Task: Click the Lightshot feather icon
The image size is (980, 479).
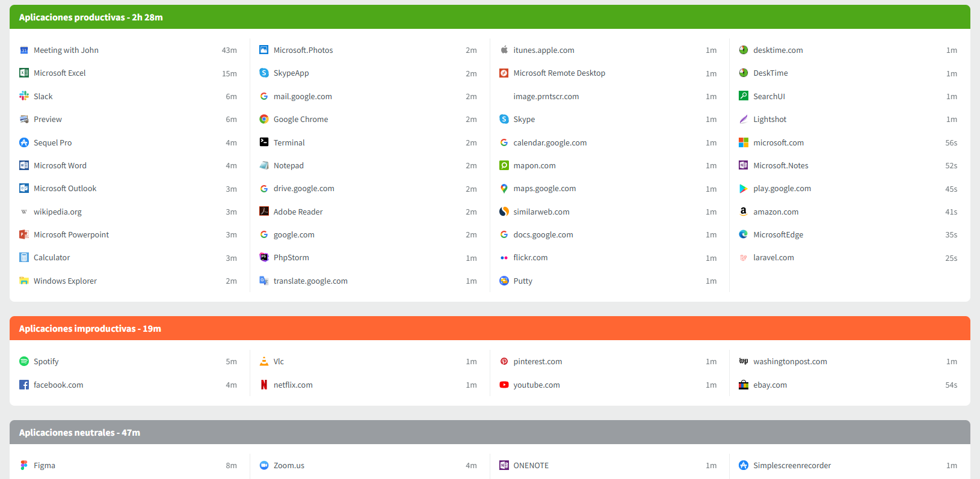Action: point(744,120)
